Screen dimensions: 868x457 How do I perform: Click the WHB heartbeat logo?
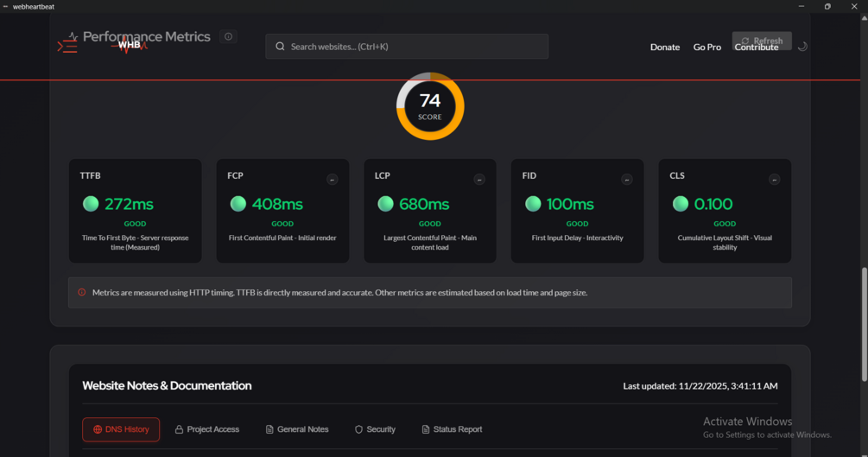click(129, 46)
